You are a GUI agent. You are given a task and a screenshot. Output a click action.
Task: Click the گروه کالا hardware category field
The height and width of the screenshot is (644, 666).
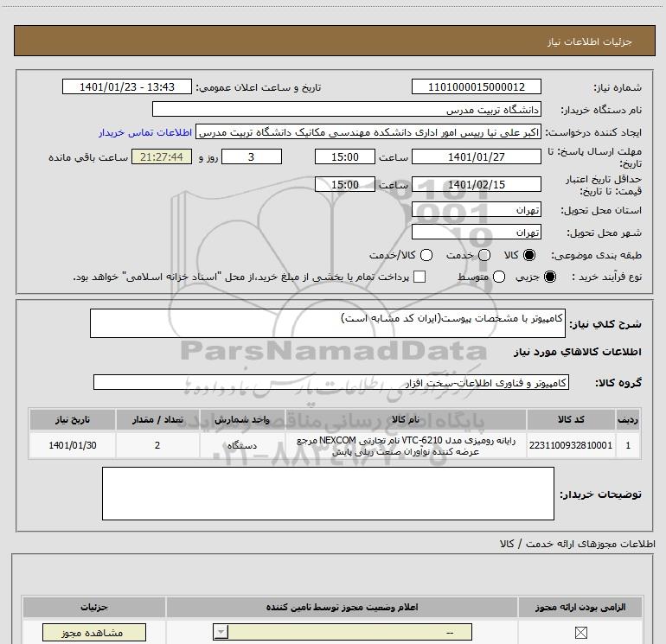pos(331,382)
